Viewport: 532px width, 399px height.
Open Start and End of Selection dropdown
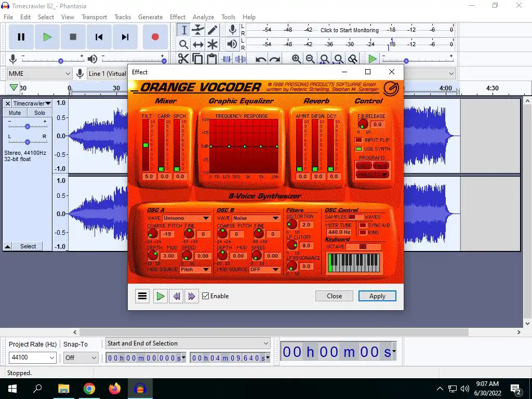point(188,343)
